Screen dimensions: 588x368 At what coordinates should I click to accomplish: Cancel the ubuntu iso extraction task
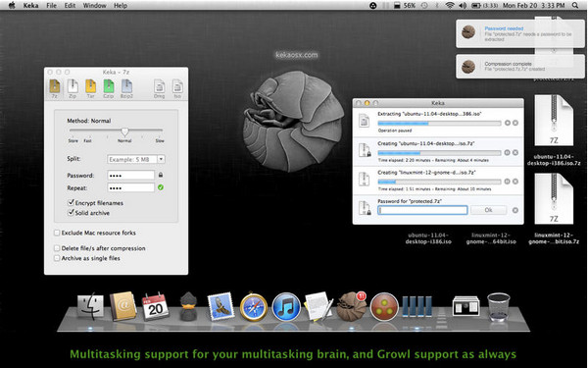[x=515, y=123]
